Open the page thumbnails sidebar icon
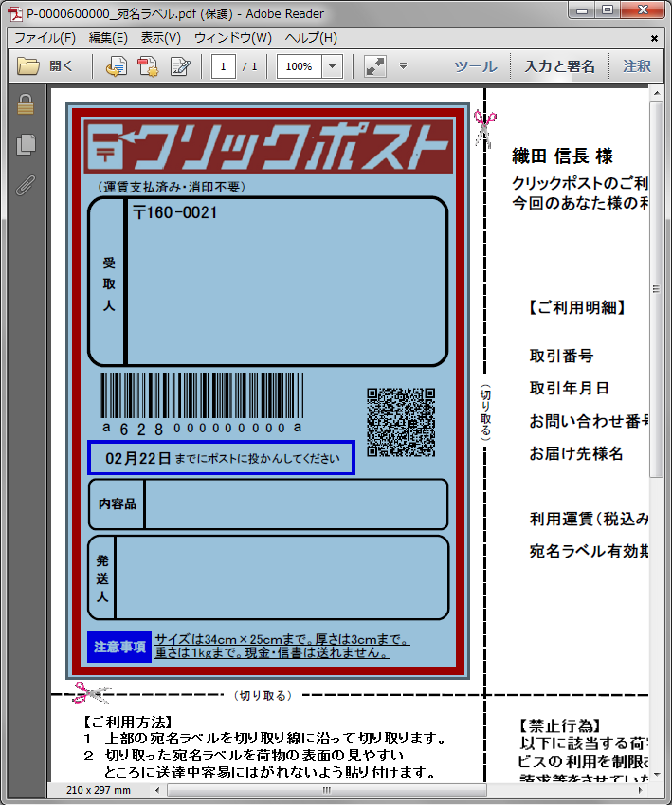The height and width of the screenshot is (805, 672). (26, 144)
